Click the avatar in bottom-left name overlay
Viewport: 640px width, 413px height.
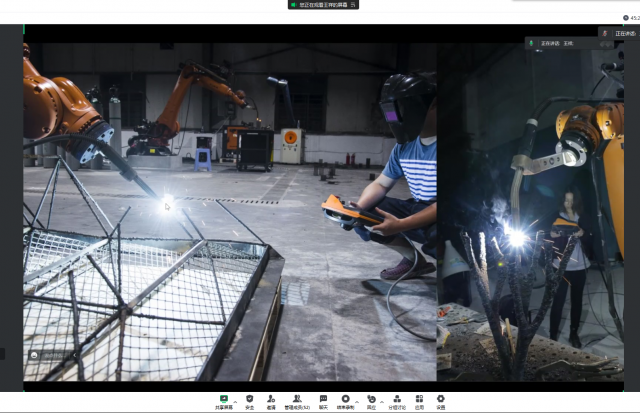tap(34, 354)
